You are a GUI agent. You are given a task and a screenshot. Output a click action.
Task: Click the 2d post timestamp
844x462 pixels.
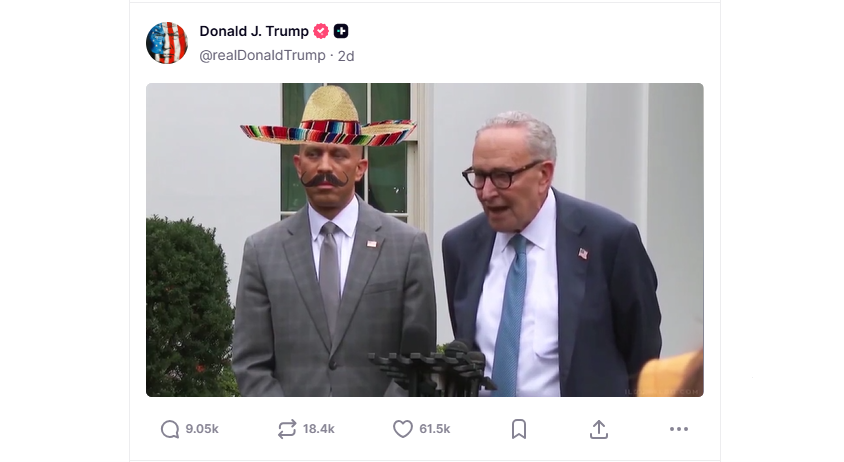[346, 56]
